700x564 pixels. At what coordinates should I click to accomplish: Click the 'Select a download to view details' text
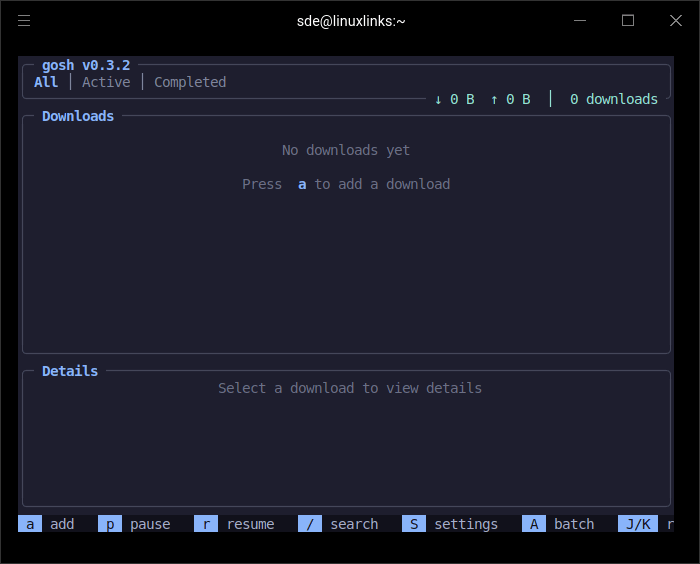[350, 388]
